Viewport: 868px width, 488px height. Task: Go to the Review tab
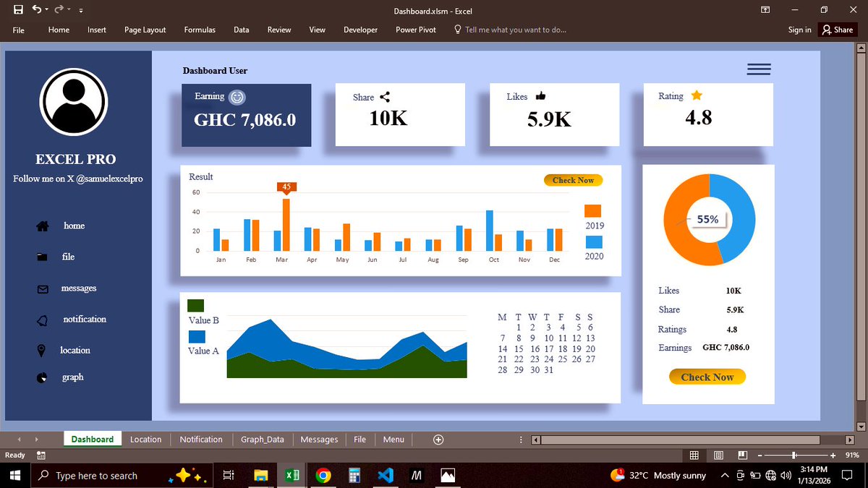coord(279,30)
